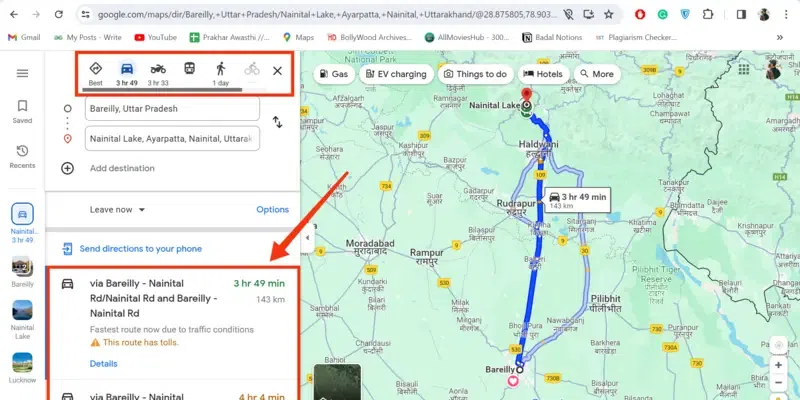Screen dimensions: 800x400
Task: Open Maps bookmark
Action: point(298,37)
